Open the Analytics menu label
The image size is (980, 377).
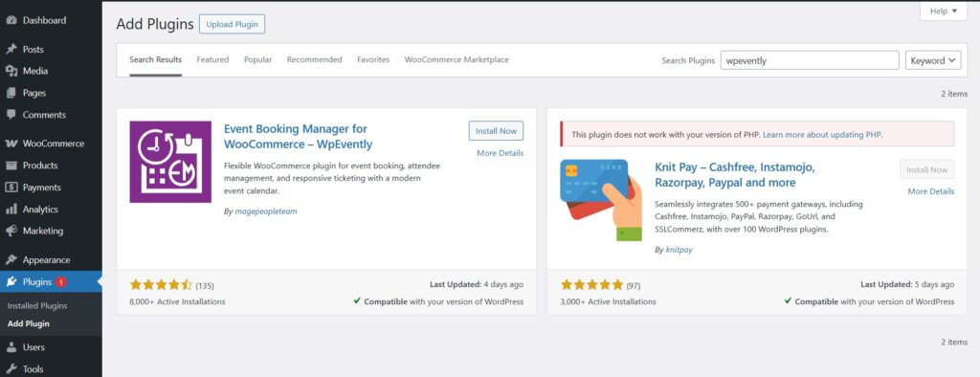(40, 210)
